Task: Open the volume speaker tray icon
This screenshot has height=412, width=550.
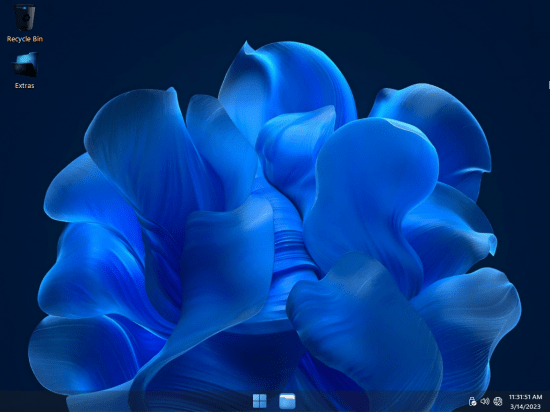Action: tap(485, 401)
